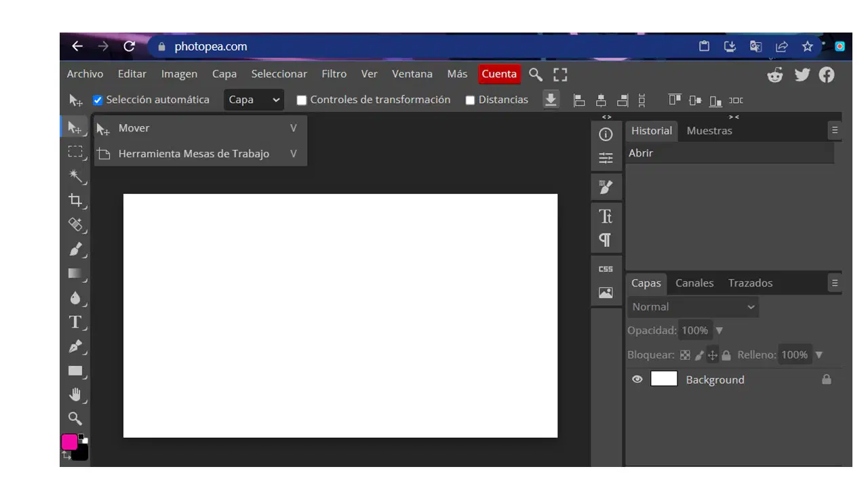Open the Properties sliders panel icon

pos(606,158)
